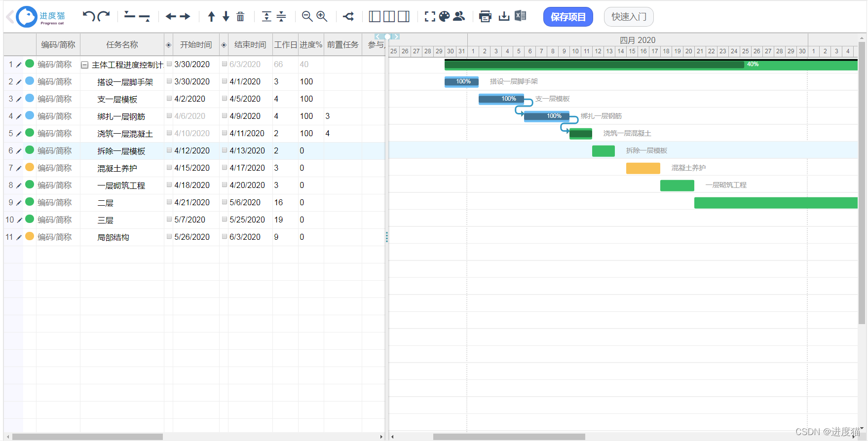Show split table and chart layout
The image size is (868, 441).
(389, 16)
